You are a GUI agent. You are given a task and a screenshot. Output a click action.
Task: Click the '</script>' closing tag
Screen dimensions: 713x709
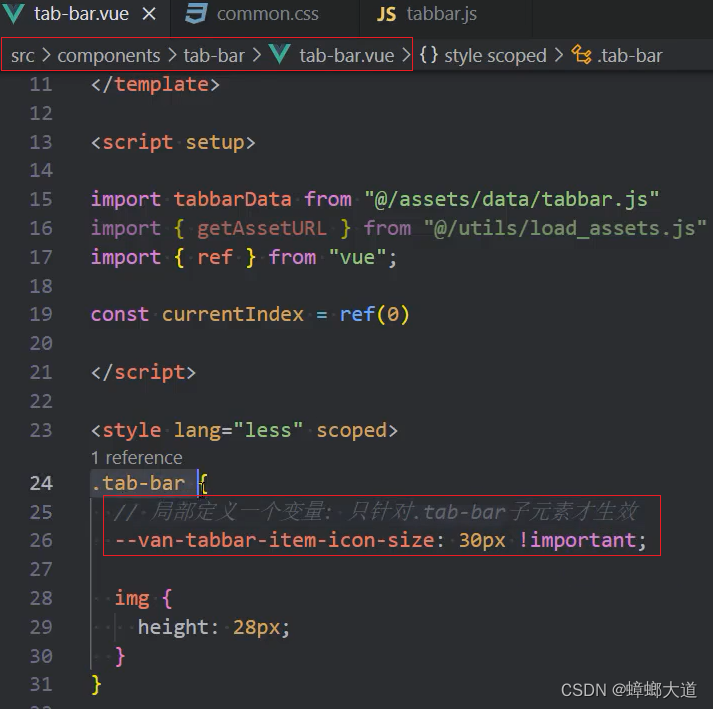point(144,372)
